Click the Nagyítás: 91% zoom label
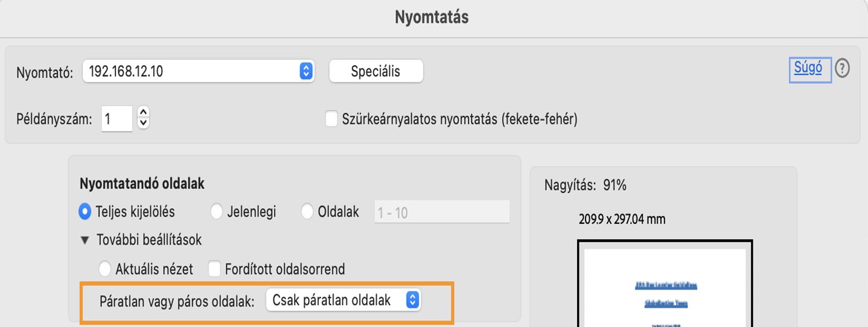 pyautogui.click(x=585, y=186)
